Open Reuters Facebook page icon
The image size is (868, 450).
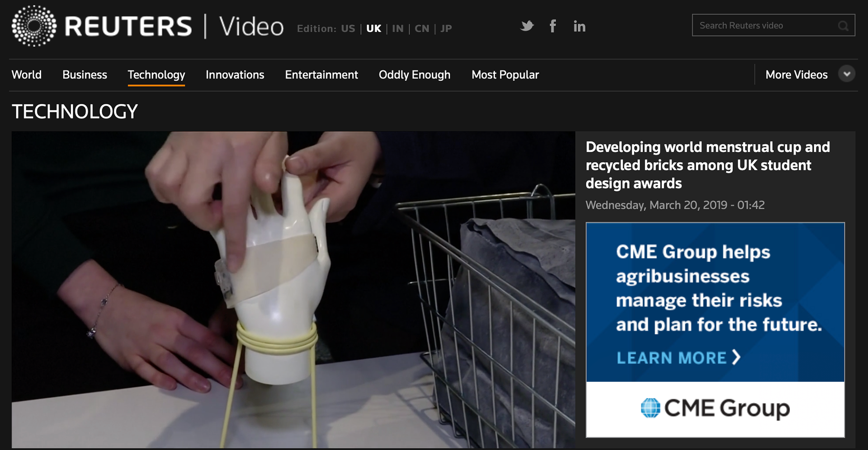pyautogui.click(x=552, y=26)
